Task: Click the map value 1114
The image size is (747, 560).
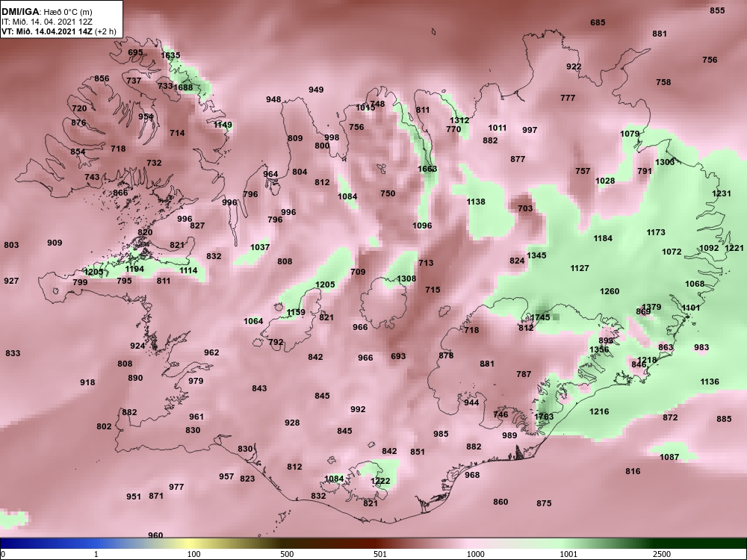Action: coord(188,270)
